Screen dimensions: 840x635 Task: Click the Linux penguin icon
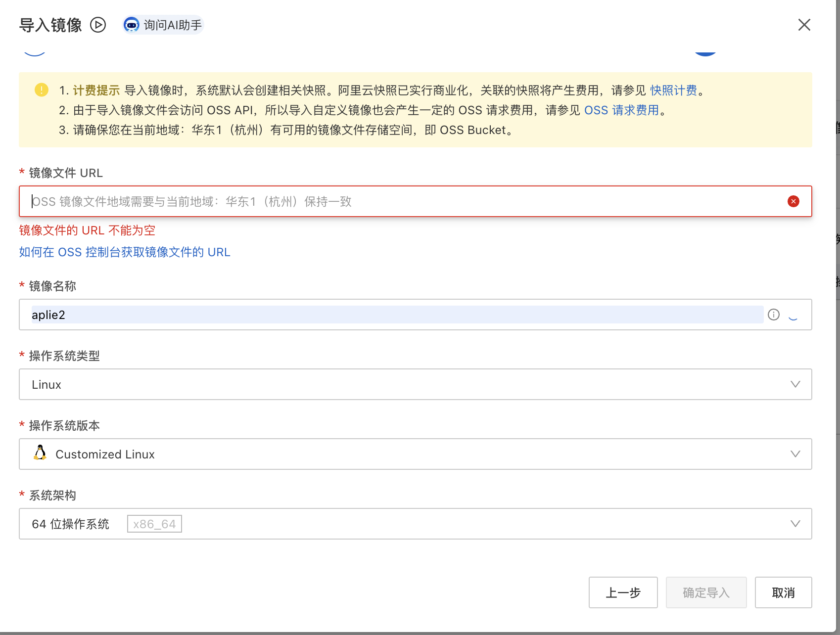40,453
